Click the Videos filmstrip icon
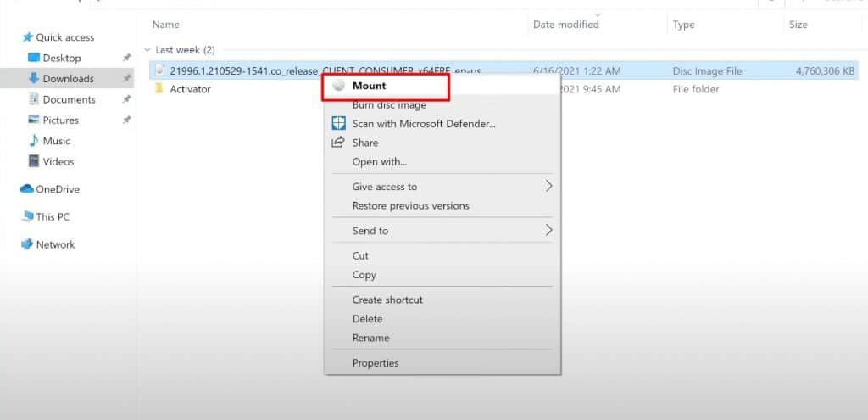The width and height of the screenshot is (868, 420). tap(34, 161)
